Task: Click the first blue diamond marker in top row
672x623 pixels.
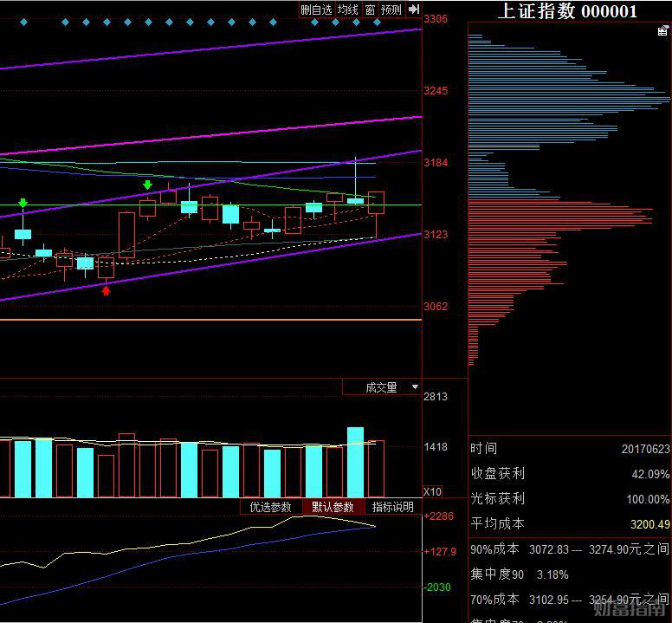Action: [x=24, y=22]
